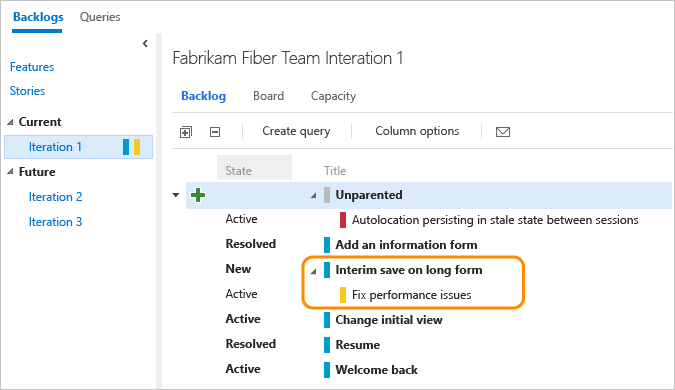Switch to the Queries hub tab
This screenshot has width=675, height=390.
pos(100,17)
